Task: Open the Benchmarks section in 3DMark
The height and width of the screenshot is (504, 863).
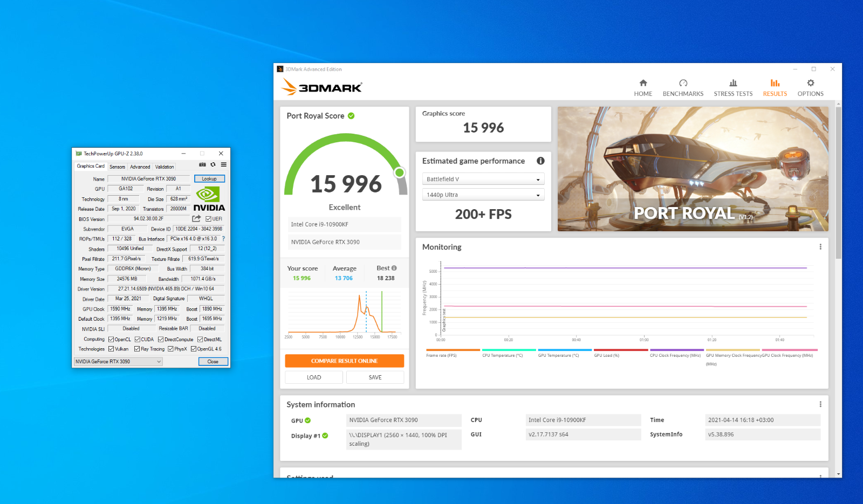Action: (x=683, y=87)
